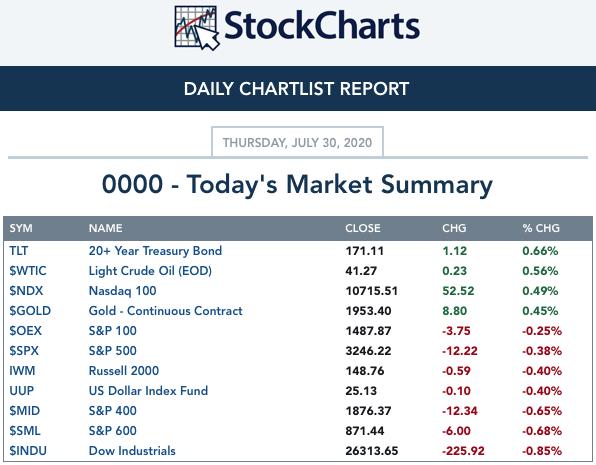This screenshot has width=596, height=465.
Task: Click the 0000 - Today's Market Summary title
Action: tap(297, 185)
